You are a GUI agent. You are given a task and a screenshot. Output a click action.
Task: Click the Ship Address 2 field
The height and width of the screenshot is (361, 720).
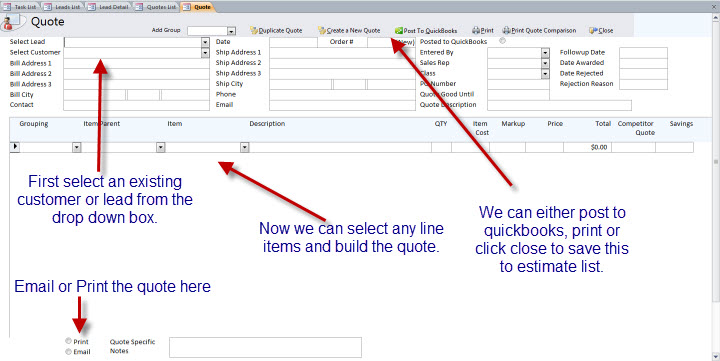click(342, 63)
